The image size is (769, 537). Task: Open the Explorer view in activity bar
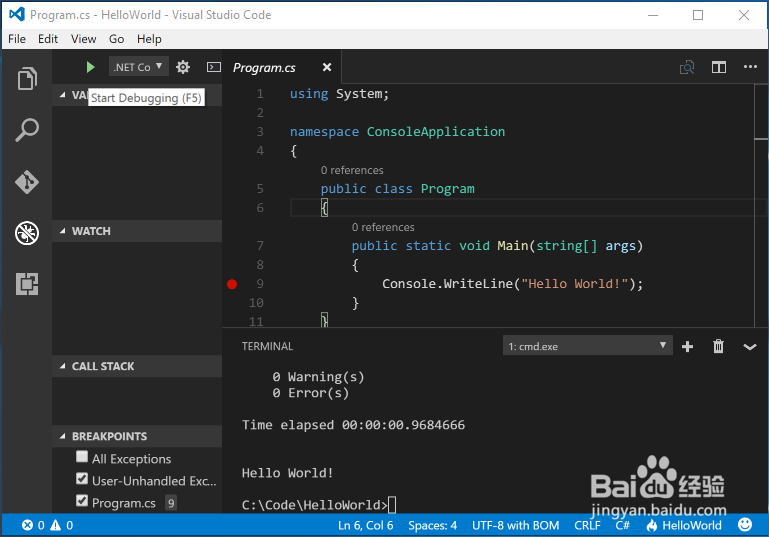(27, 78)
